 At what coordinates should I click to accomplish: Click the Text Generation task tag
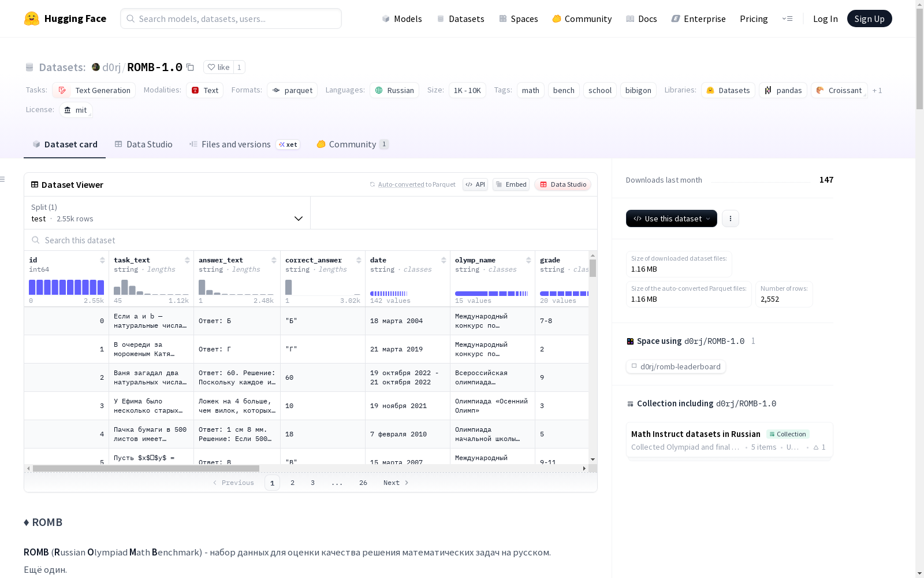[x=94, y=90]
